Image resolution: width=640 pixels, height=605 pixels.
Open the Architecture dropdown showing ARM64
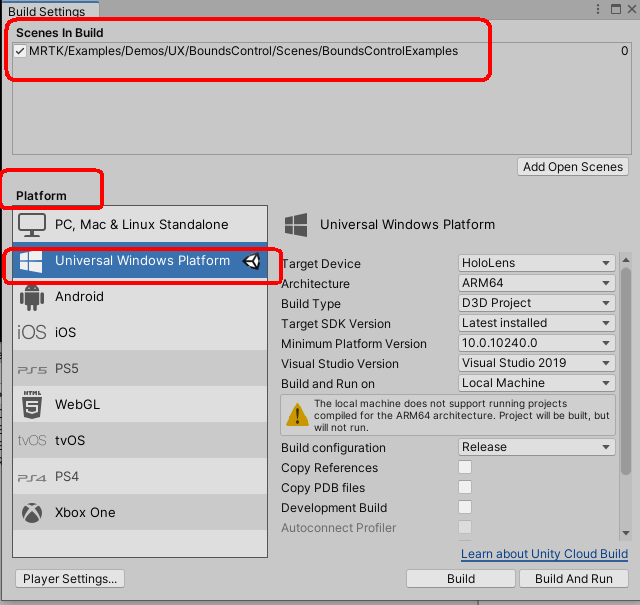536,283
